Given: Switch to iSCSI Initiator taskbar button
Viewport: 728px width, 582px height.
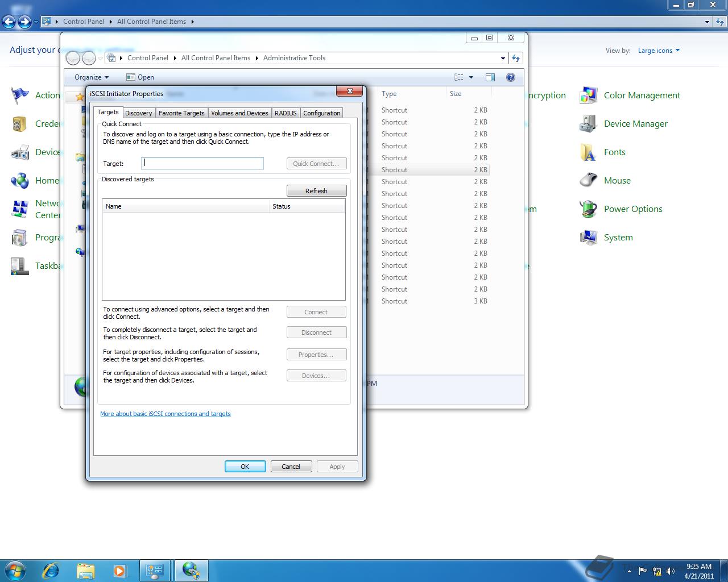Looking at the screenshot, I should [x=191, y=570].
